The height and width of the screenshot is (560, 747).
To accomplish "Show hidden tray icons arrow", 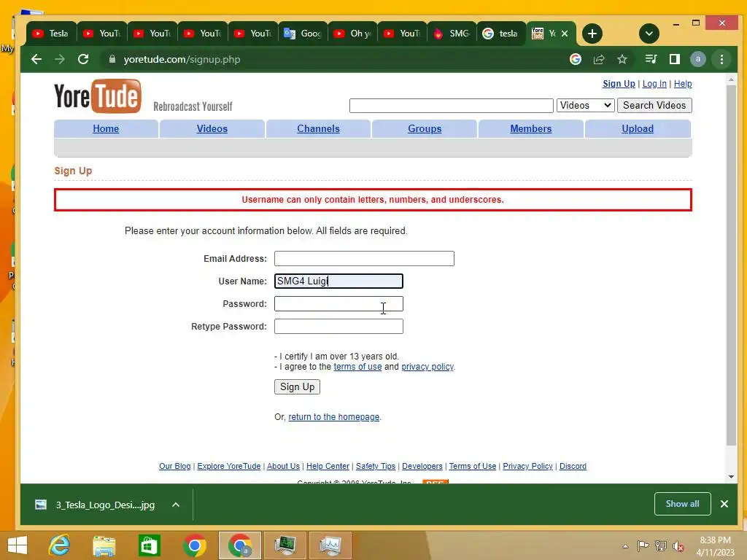I will click(625, 546).
